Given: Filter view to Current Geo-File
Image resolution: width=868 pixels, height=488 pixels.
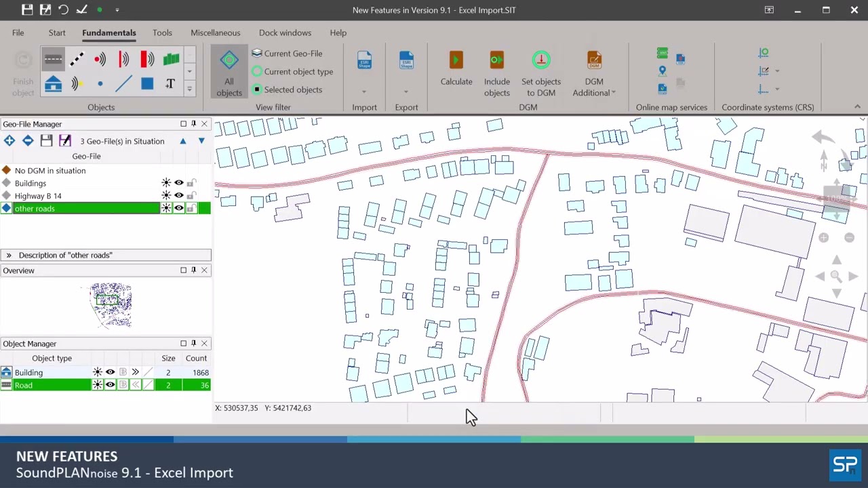Looking at the screenshot, I should (x=288, y=54).
